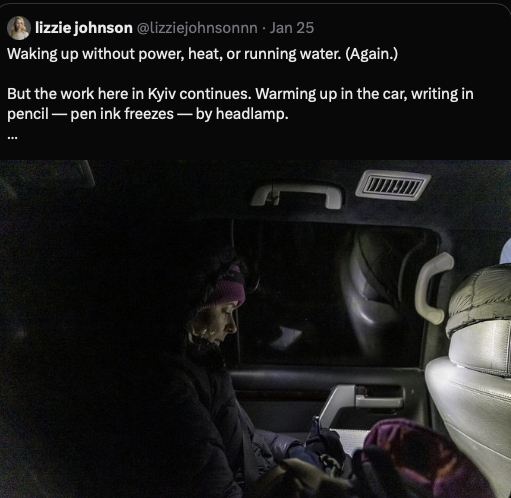511x498 pixels.
Task: Click the purple hat in the photo foreground
Action: pos(423,460)
